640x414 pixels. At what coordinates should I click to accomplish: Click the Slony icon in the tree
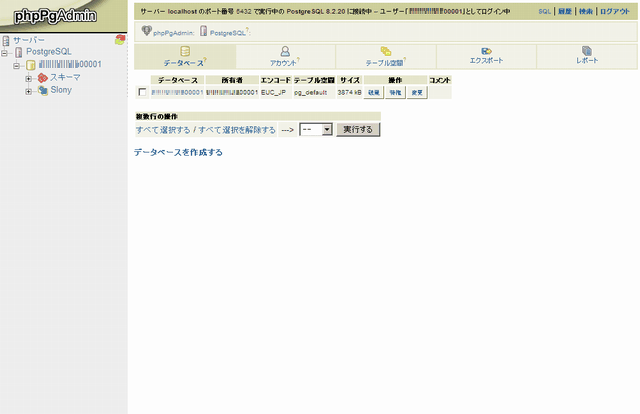pos(43,90)
